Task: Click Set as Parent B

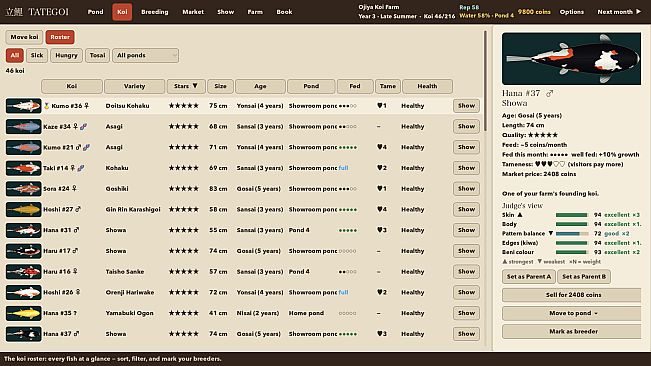Action: (584, 277)
